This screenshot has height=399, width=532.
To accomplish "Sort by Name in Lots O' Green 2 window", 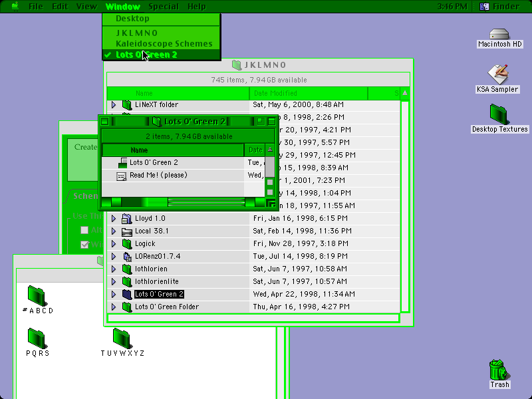I will (x=173, y=150).
